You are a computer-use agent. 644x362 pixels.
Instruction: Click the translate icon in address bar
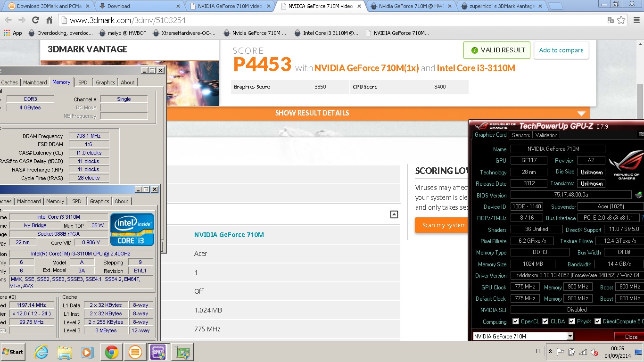tap(611, 20)
